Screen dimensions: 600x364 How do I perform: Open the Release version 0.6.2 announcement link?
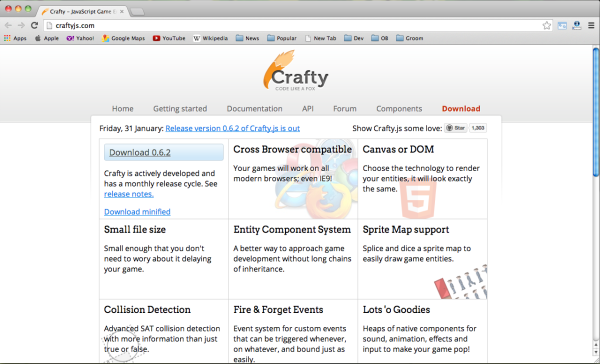(x=233, y=128)
